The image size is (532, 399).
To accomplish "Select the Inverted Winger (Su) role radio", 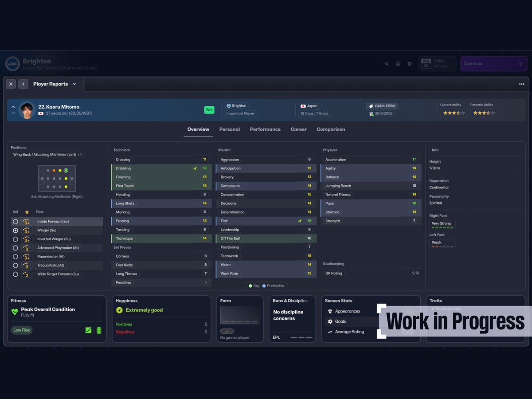I will 16,239.
